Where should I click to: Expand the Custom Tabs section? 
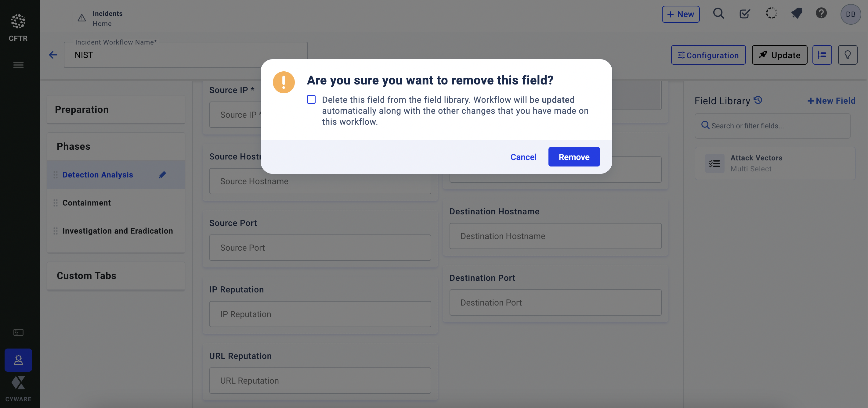pyautogui.click(x=116, y=276)
